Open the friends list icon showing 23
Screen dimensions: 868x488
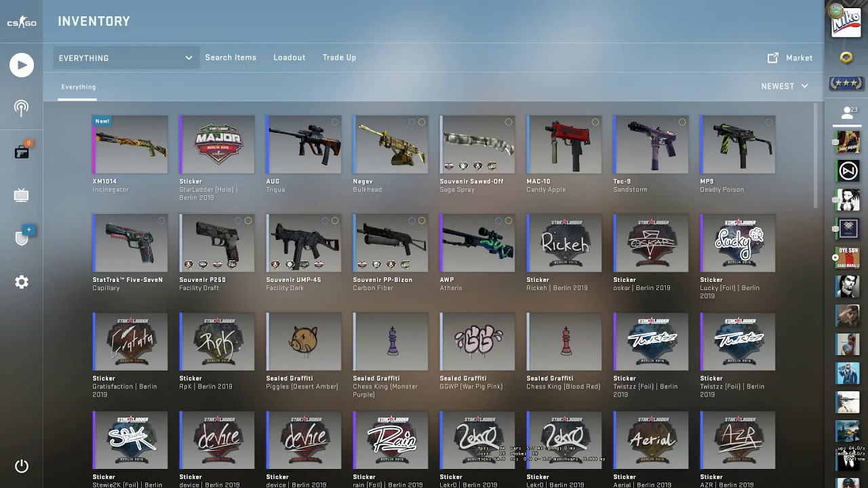pos(848,113)
